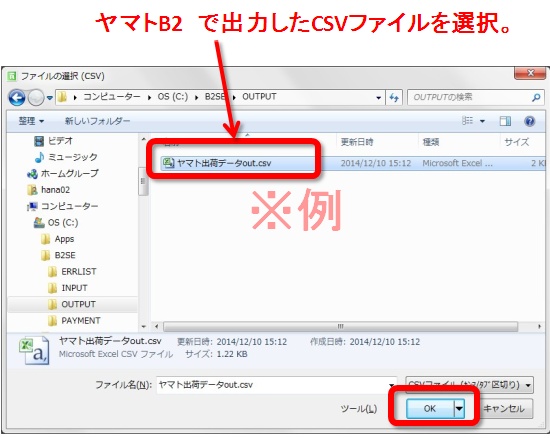Click the dialog title bar app icon
This screenshot has width=550, height=438.
coord(12,76)
